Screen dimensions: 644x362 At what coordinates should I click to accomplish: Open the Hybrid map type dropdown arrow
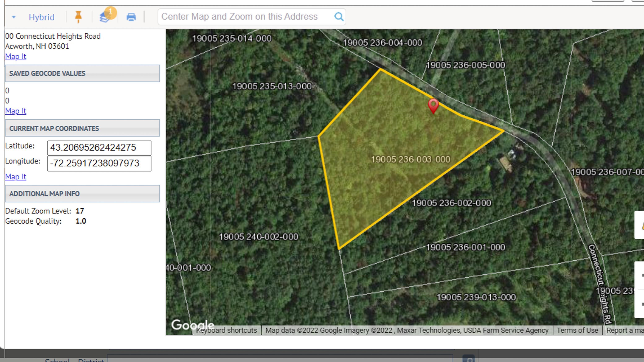click(14, 17)
